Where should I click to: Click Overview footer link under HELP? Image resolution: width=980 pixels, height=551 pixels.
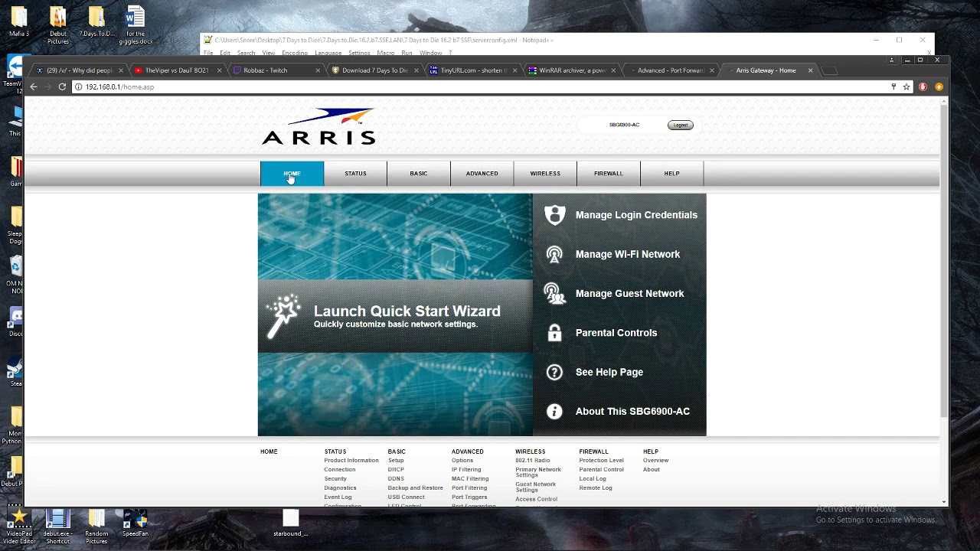[x=655, y=461]
